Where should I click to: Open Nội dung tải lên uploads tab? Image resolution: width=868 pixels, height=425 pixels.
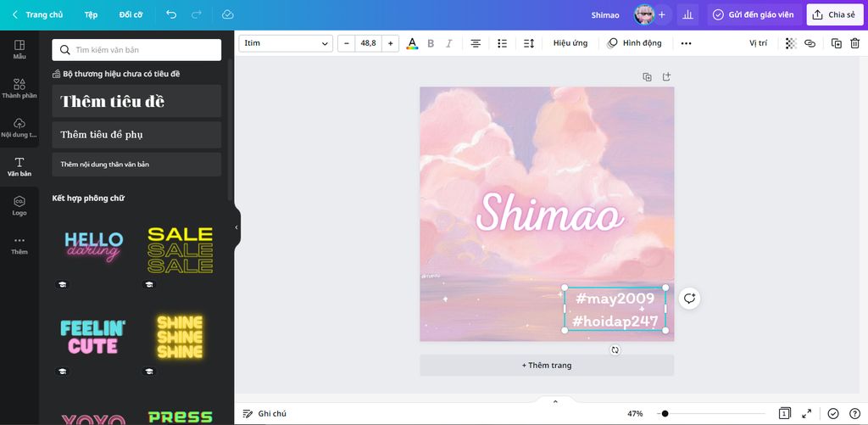(19, 127)
